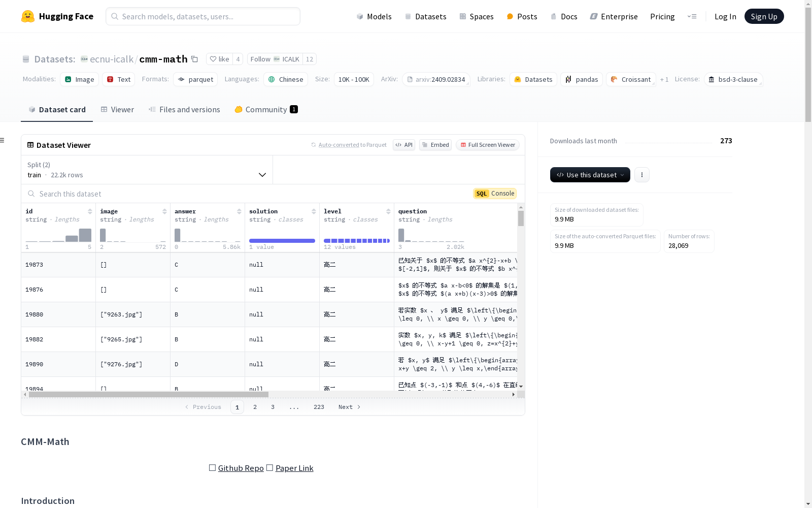
Task: Click the Hugging Face logo icon
Action: click(x=28, y=16)
